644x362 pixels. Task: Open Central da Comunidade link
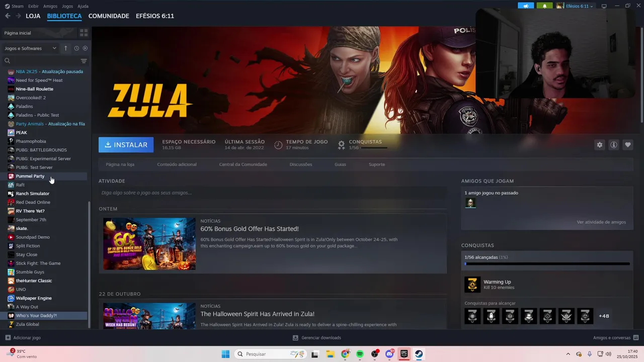(x=243, y=164)
